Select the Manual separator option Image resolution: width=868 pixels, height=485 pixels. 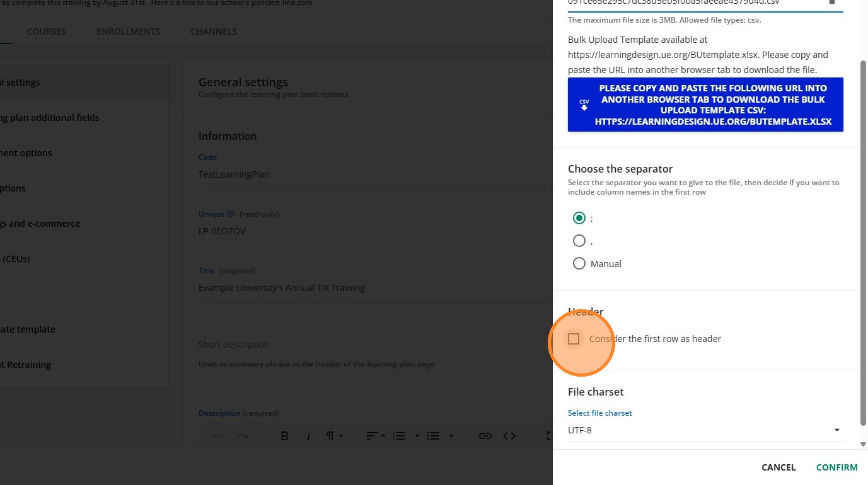point(579,263)
